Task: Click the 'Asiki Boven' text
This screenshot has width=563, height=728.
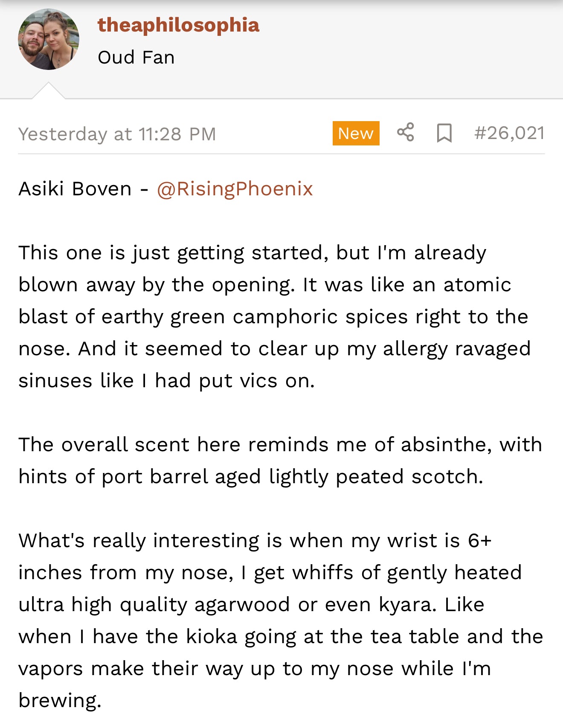Action: pos(75,189)
